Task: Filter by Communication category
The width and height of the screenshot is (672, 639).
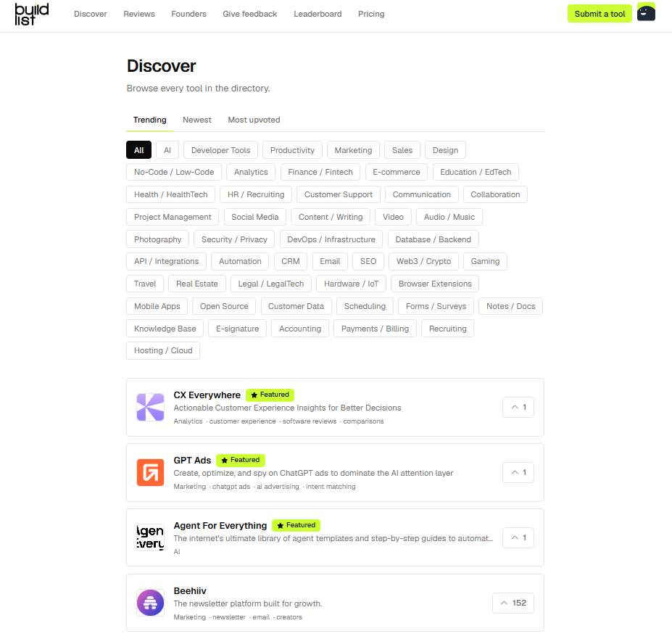Action: click(x=422, y=194)
